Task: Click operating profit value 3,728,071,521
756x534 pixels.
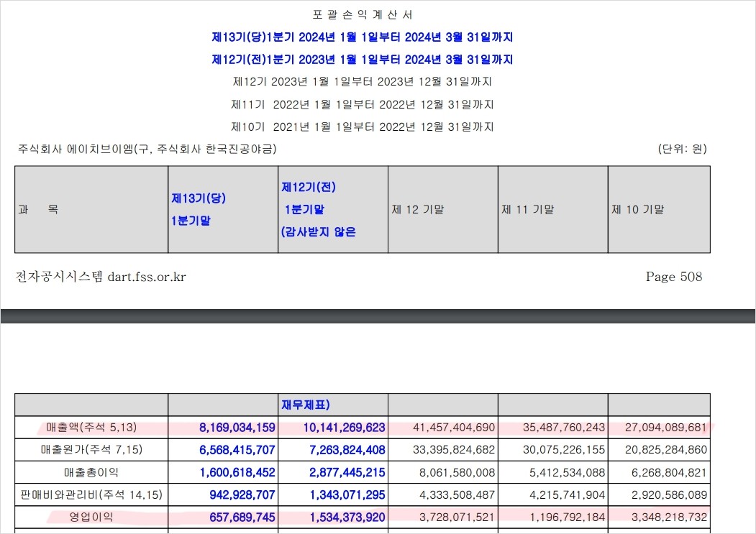Action: [x=457, y=517]
